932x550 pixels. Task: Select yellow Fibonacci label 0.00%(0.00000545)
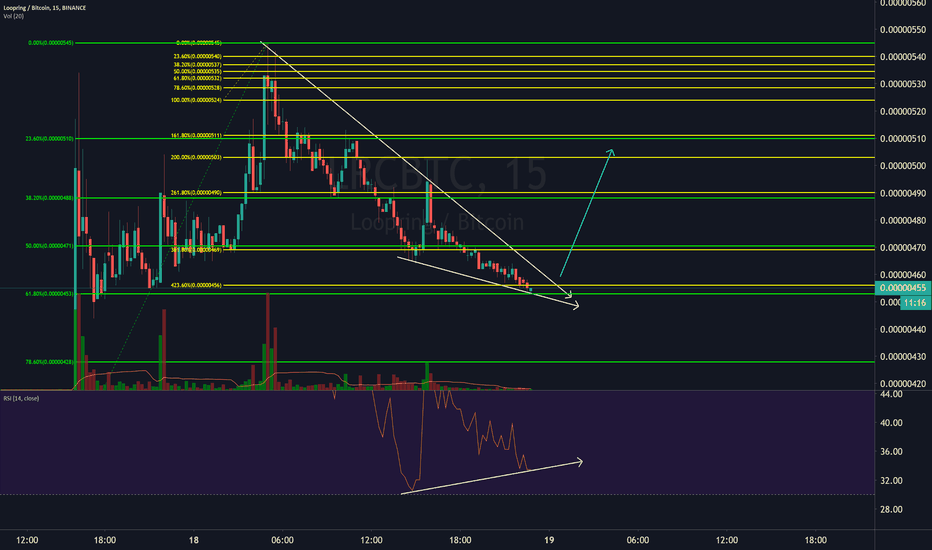[x=199, y=43]
